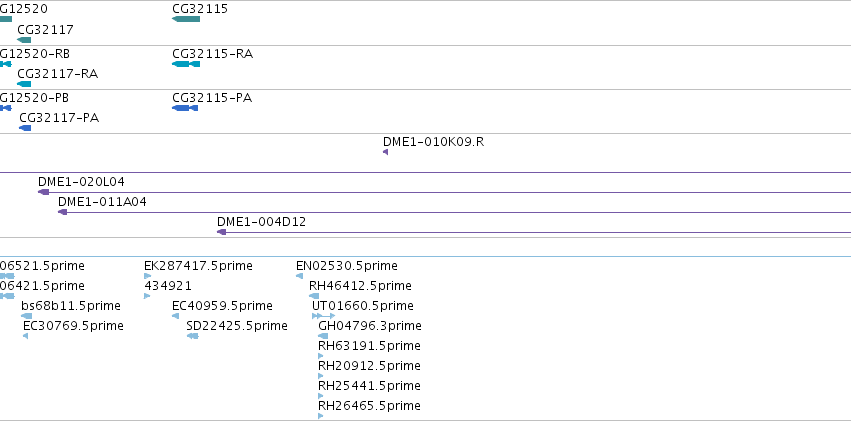Image resolution: width=851 pixels, height=421 pixels.
Task: Select the UT01660.5prime EST glyph
Action: [323, 316]
